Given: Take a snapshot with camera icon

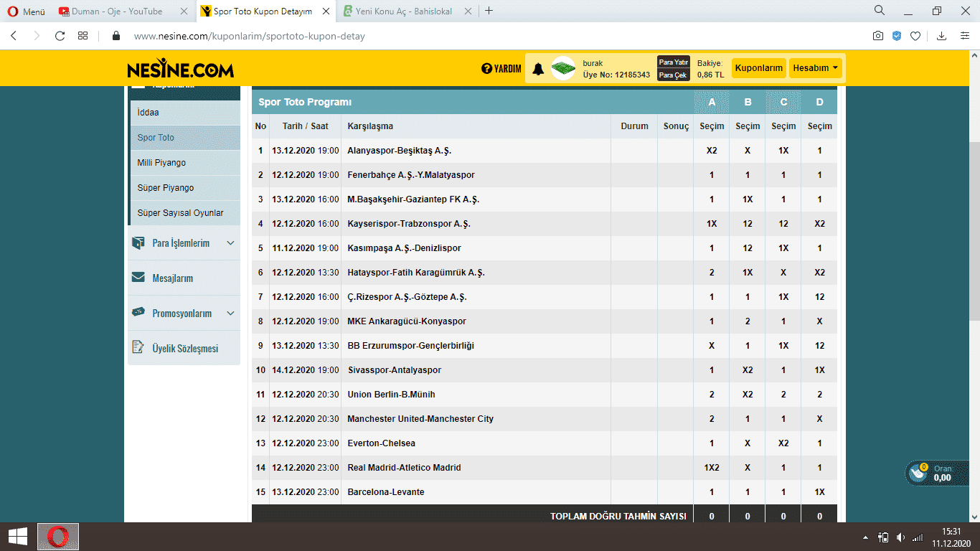Looking at the screenshot, I should click(x=877, y=36).
